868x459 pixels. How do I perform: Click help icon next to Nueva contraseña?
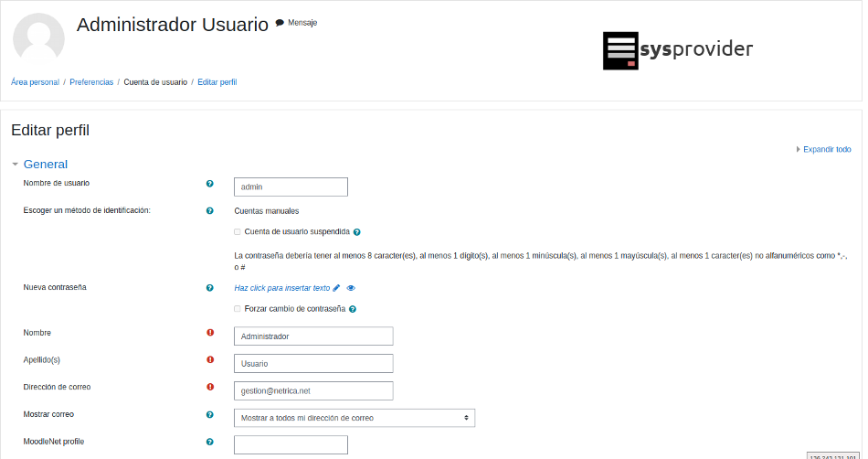(x=209, y=288)
